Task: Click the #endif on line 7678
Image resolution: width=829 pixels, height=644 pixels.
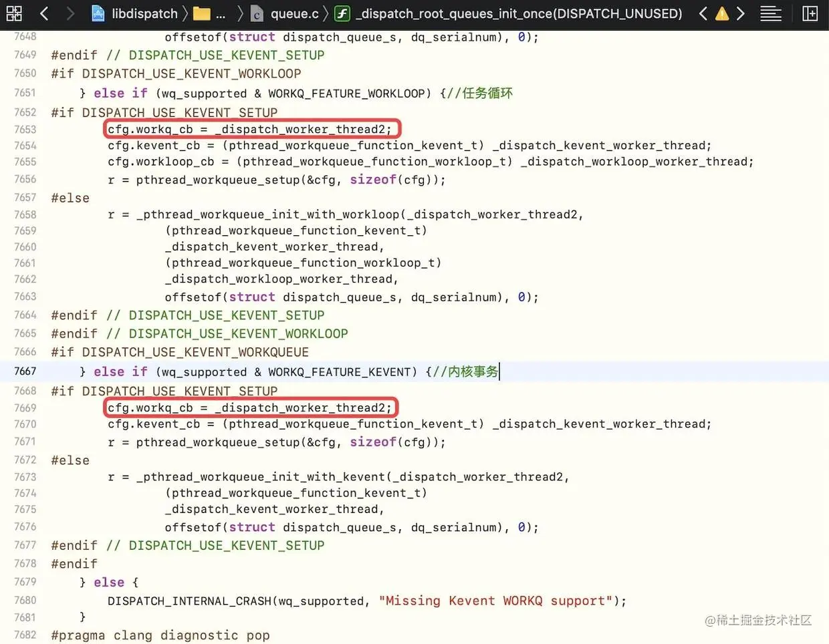Action: click(x=74, y=564)
